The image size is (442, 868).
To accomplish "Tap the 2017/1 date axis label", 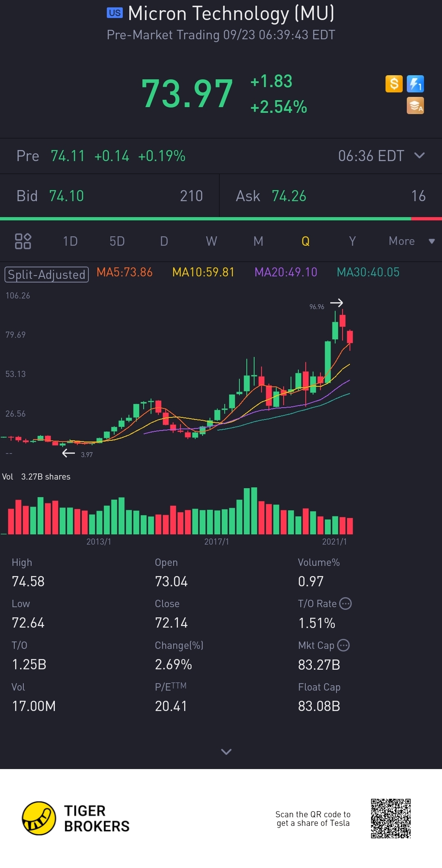I will 216,542.
